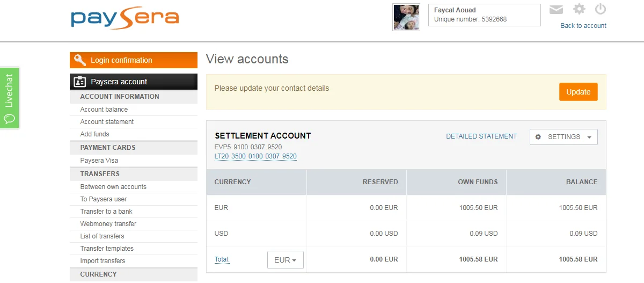
Task: Open Paysera Visa payment card page
Action: pyautogui.click(x=99, y=161)
